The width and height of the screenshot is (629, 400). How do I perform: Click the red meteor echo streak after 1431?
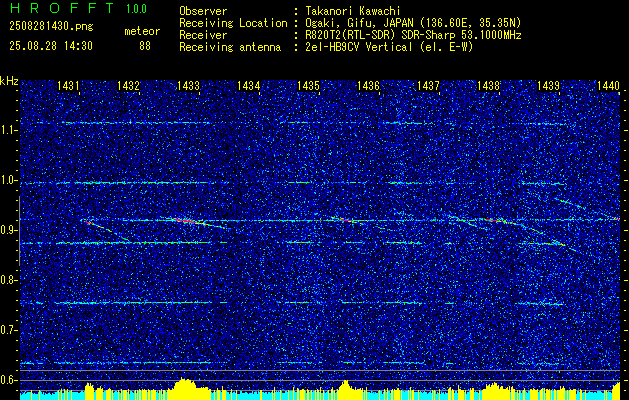(x=89, y=222)
